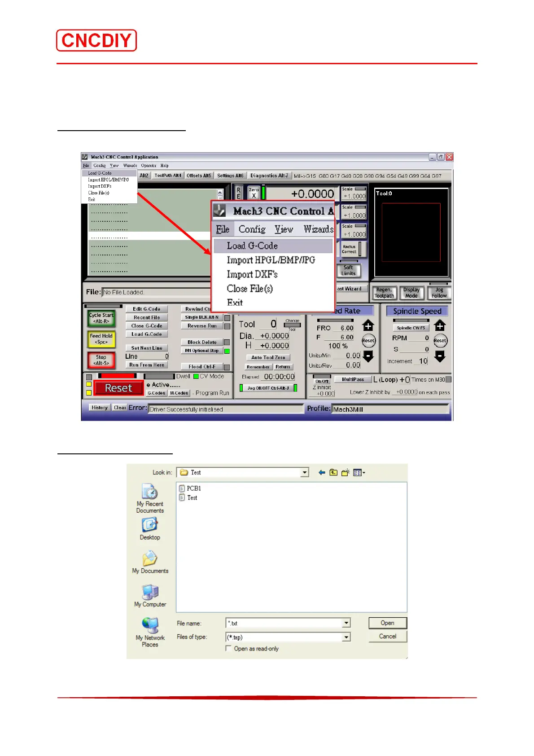Viewport: 534px width, 756px height.
Task: Click the Close G-Code button
Action: pyautogui.click(x=146, y=326)
